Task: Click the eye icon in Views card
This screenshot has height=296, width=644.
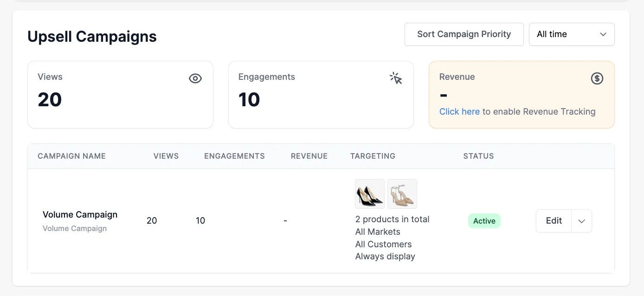Action: 195,78
